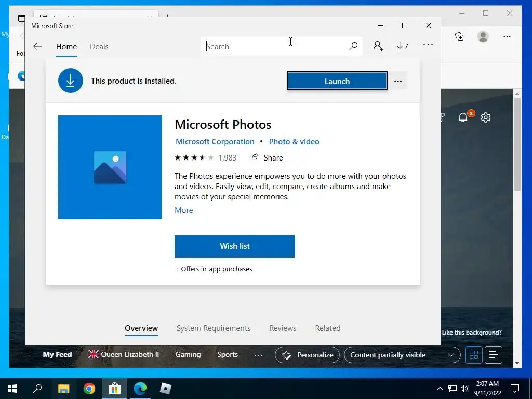Open Microsoft Corporation publisher link

[215, 141]
